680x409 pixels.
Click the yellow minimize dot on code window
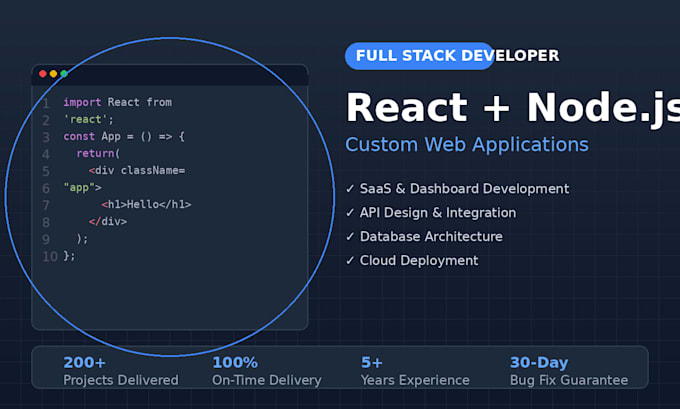53,74
